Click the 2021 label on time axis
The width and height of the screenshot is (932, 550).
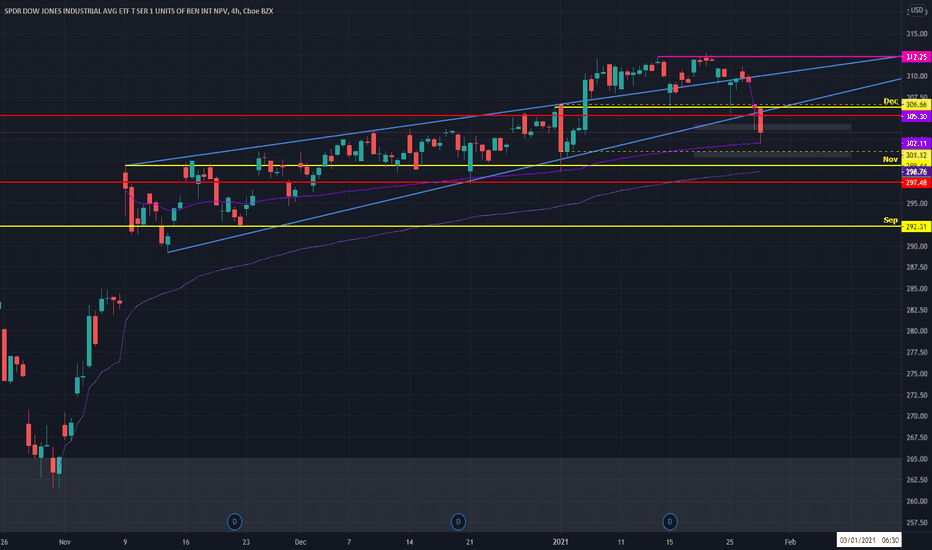tap(561, 542)
